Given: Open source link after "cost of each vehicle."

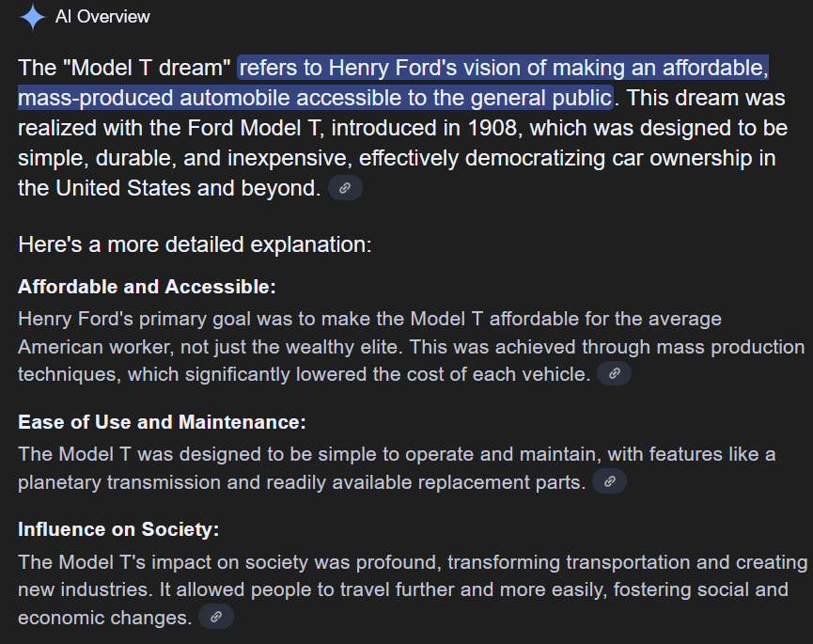Looking at the screenshot, I should 614,373.
